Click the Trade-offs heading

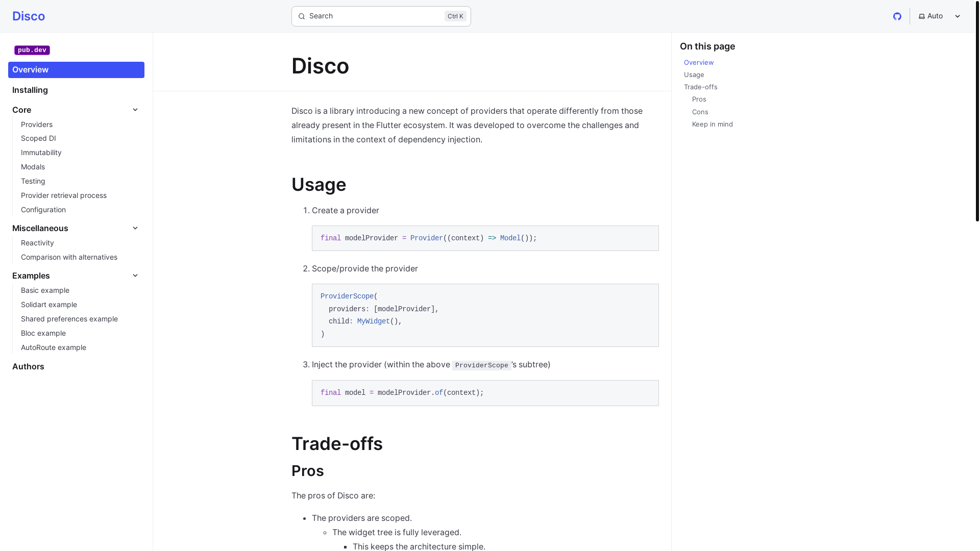(337, 443)
